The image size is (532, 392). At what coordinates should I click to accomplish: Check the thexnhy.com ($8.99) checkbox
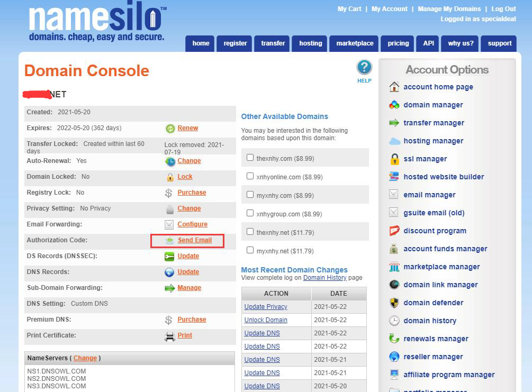pyautogui.click(x=250, y=157)
